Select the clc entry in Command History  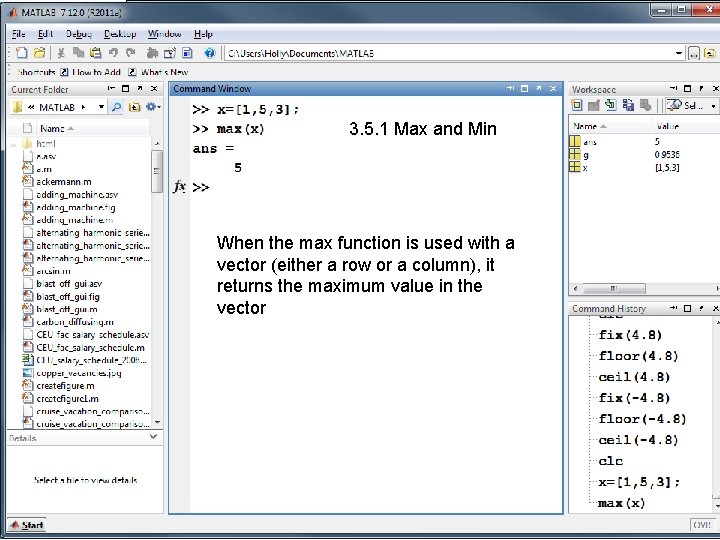coord(611,461)
